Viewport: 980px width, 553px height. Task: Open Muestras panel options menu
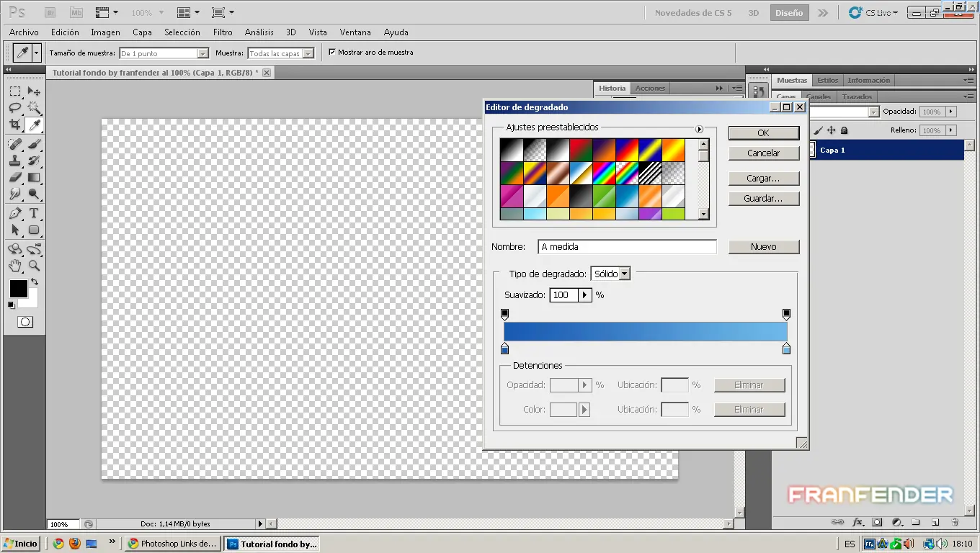pos(969,80)
